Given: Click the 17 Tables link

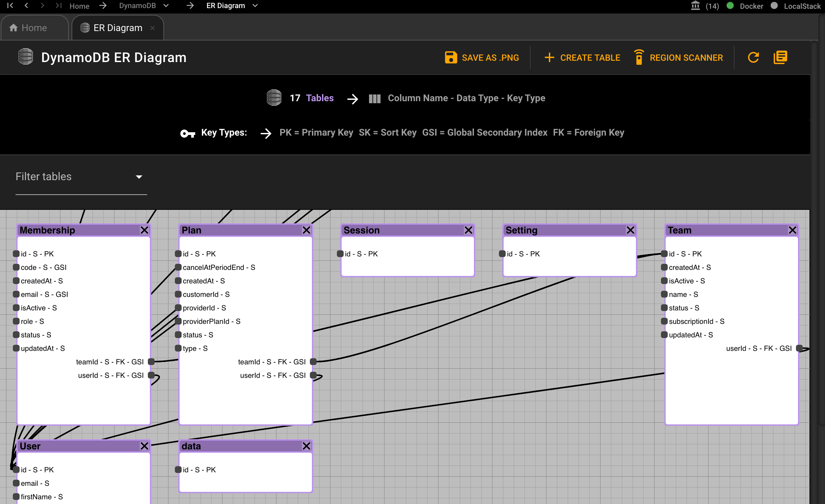Looking at the screenshot, I should pos(312,98).
